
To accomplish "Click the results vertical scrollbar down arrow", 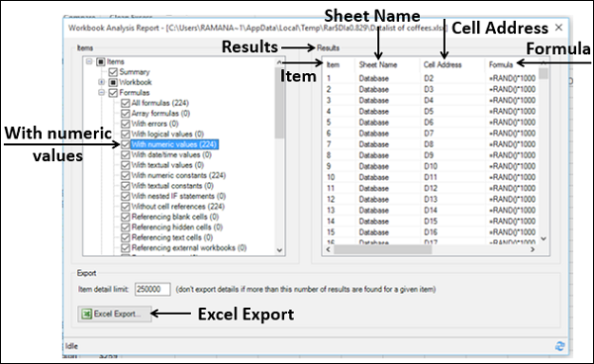I will coord(544,238).
